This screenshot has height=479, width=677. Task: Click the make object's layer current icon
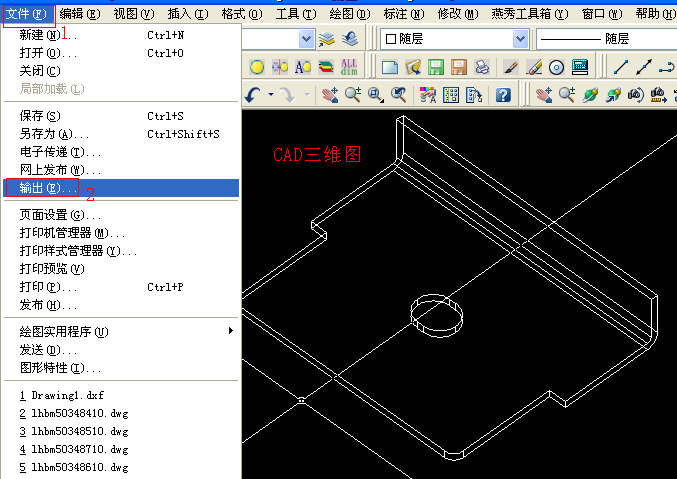tap(327, 39)
